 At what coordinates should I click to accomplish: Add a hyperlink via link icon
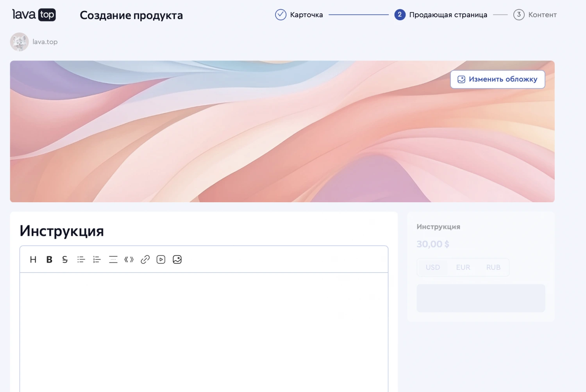point(145,260)
